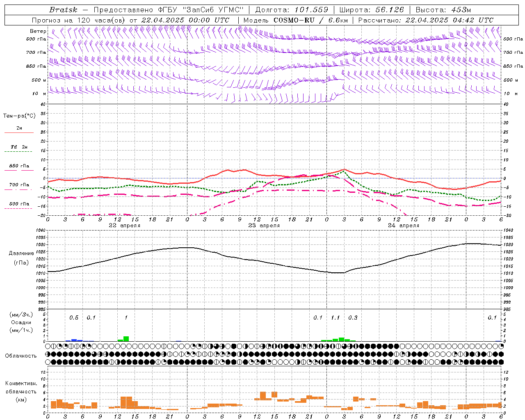The width and height of the screenshot is (525, 420).
Task: Select the 'Долгота: 101.559' longitude field
Action: 292,10
